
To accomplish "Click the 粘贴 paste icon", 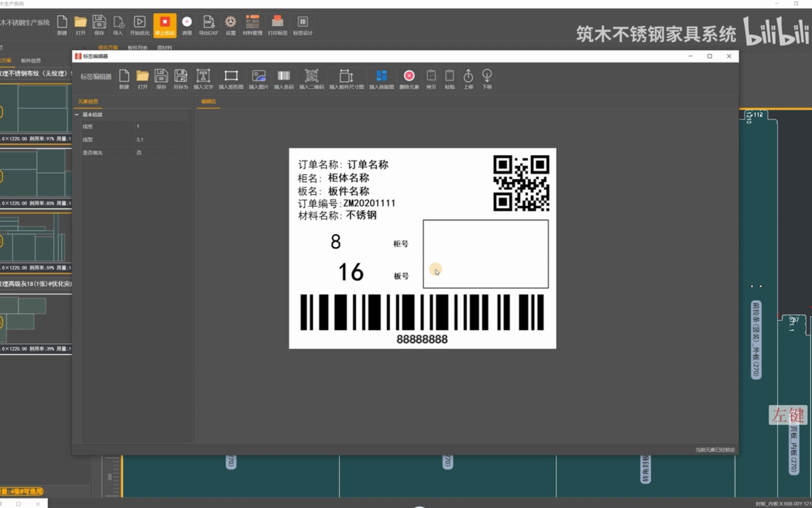I will pos(450,79).
